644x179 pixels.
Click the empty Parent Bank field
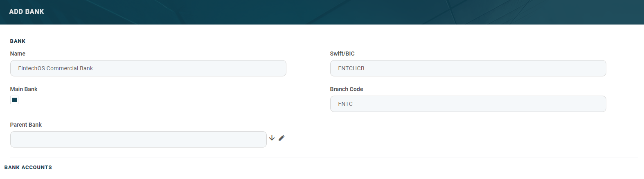click(x=138, y=139)
